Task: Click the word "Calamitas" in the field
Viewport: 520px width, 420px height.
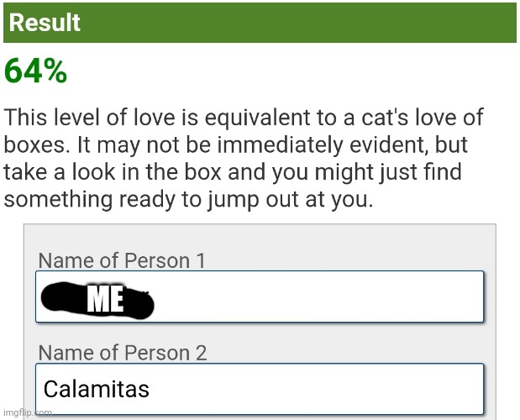Action: [96, 389]
